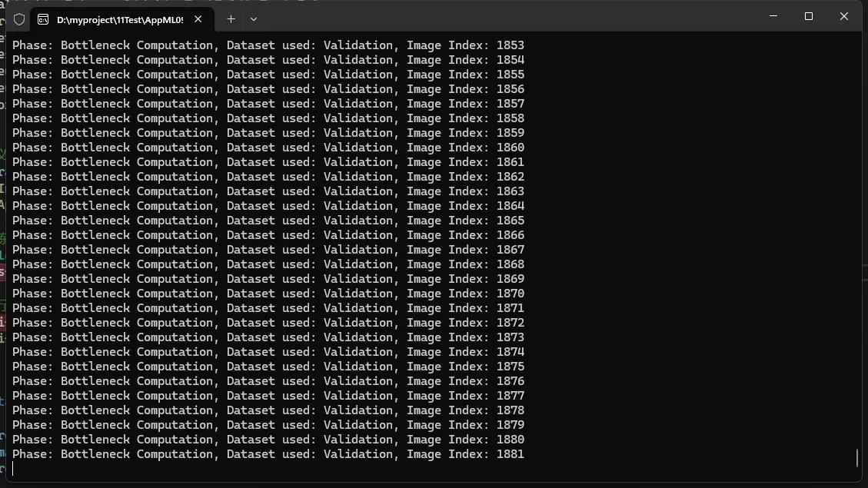Viewport: 868px width, 488px height.
Task: Click 'Dataset' on the Image Index 1857 line
Action: 251,104
